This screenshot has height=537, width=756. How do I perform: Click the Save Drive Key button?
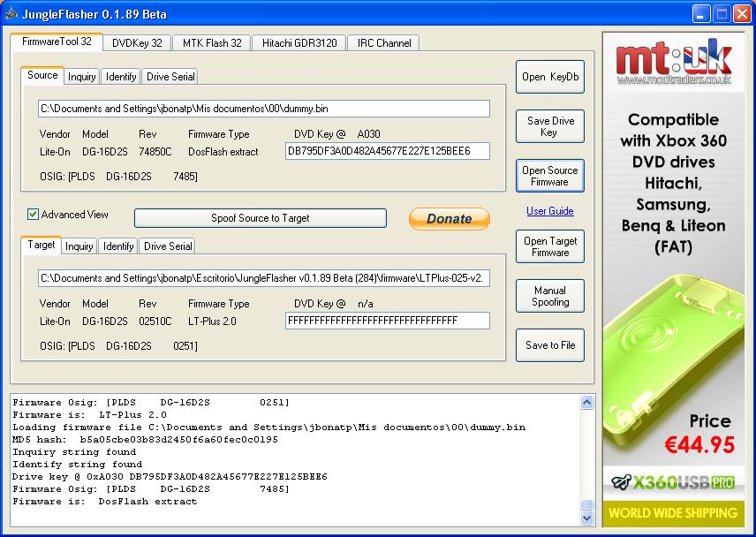point(550,126)
